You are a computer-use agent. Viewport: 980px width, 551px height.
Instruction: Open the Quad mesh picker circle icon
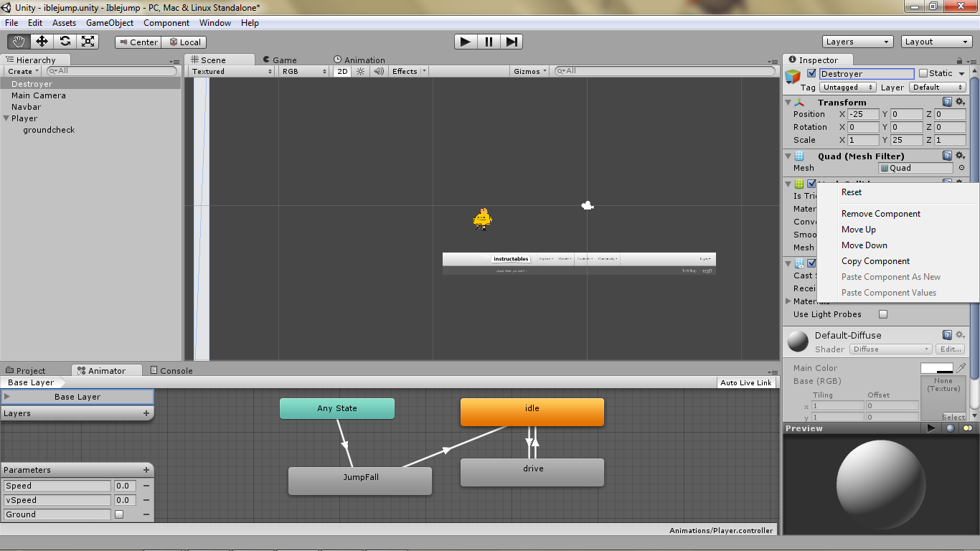click(x=961, y=167)
